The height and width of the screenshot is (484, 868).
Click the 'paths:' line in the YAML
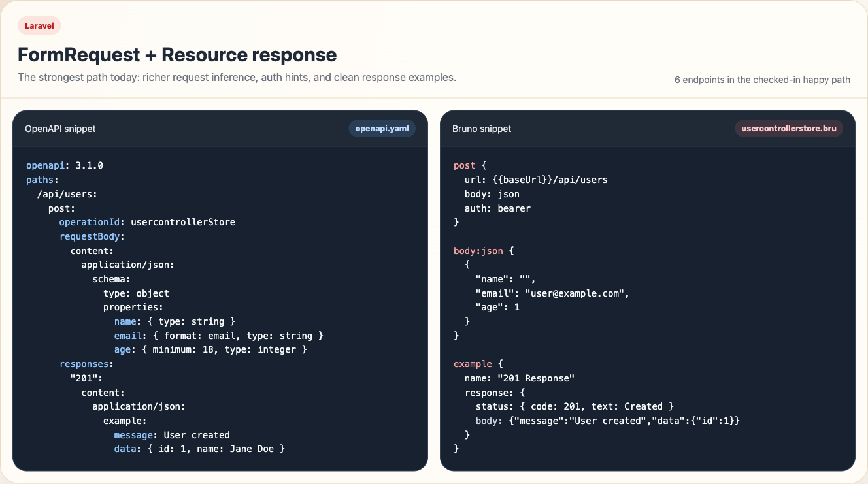[x=42, y=180]
